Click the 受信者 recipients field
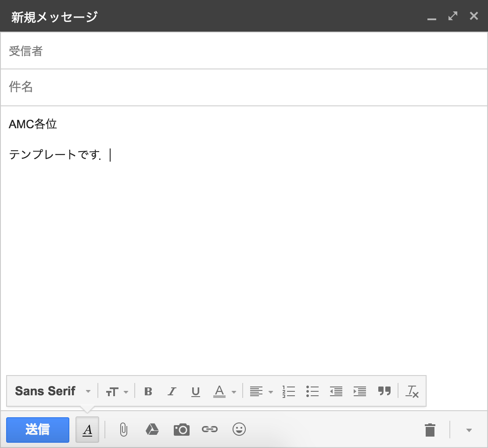Screen dimensions: 488x448 tap(244, 51)
